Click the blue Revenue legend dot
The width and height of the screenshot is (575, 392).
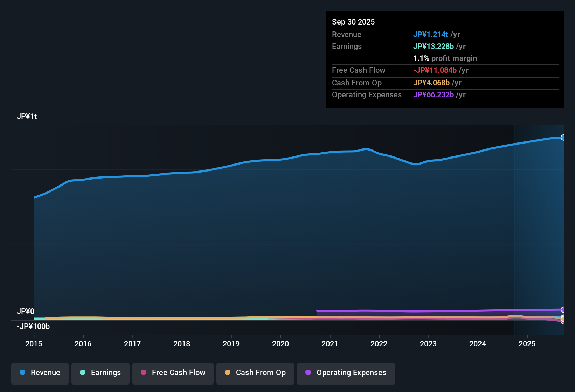click(22, 373)
